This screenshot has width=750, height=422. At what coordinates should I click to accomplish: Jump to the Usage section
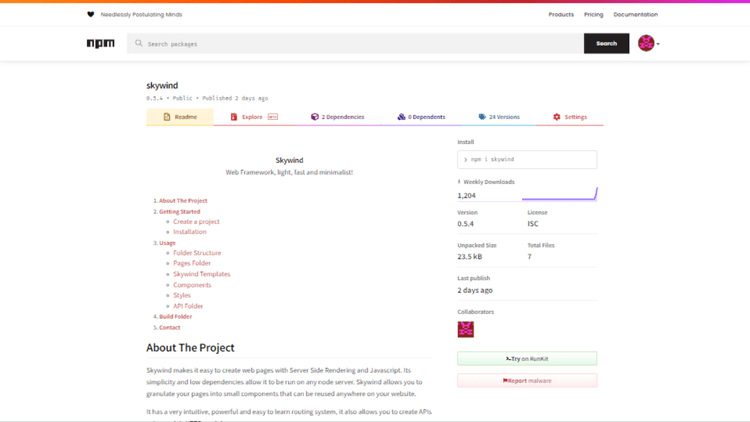167,243
